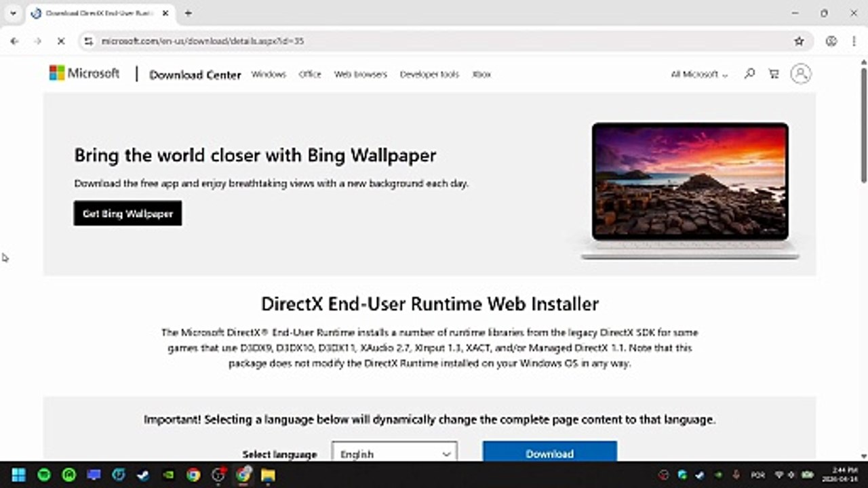Screen dimensions: 868x488
Task: Click the Microsoft logo in the header
Action: coord(84,73)
